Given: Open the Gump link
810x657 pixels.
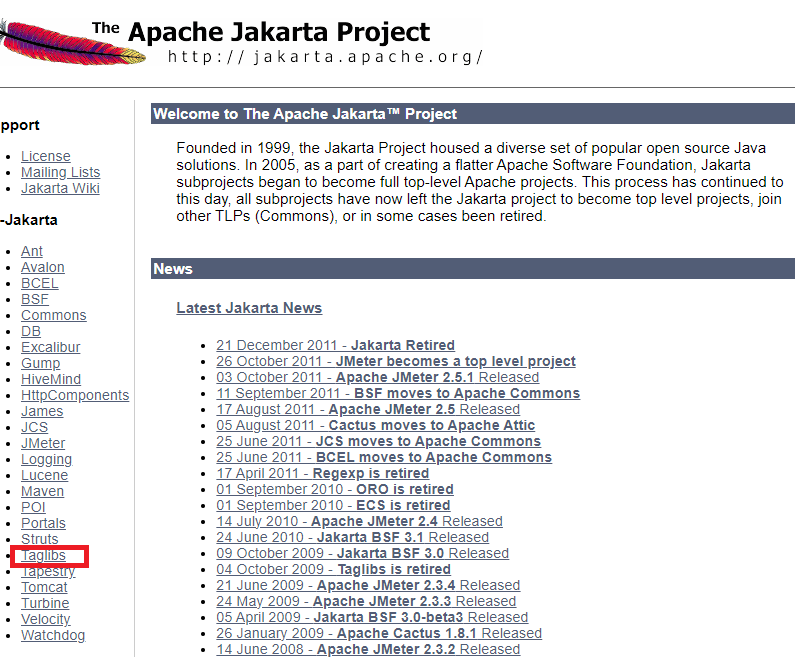Looking at the screenshot, I should [40, 363].
